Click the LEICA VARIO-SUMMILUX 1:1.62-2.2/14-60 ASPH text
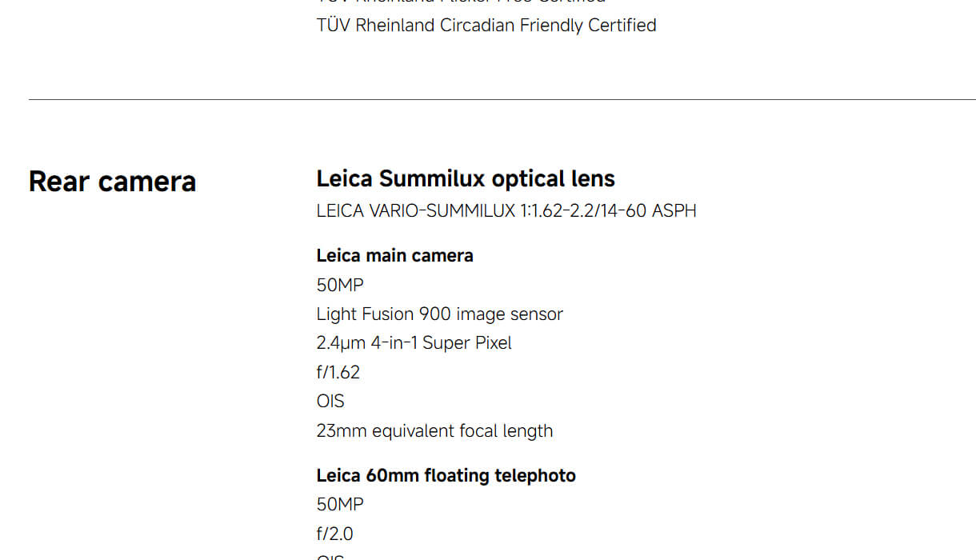The width and height of the screenshot is (976, 560). tap(506, 211)
